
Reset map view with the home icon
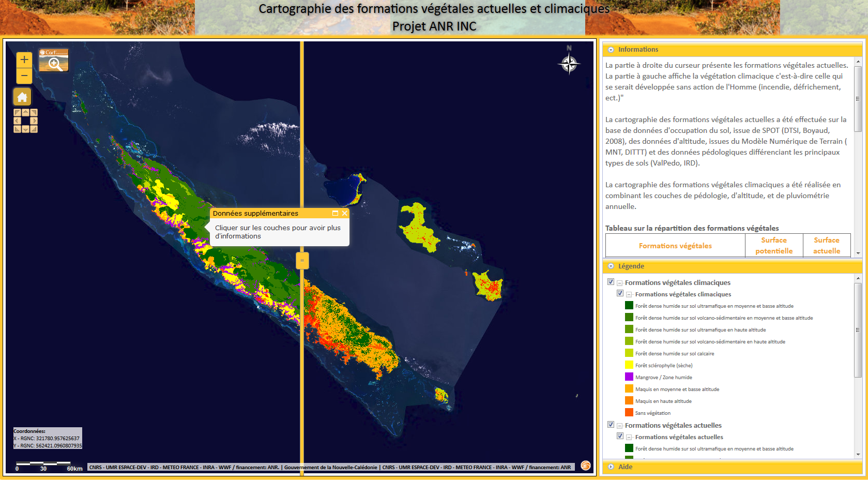coord(22,97)
